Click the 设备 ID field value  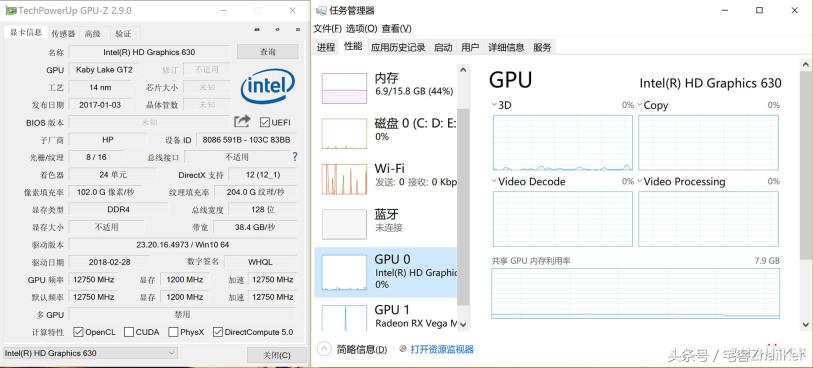point(246,140)
